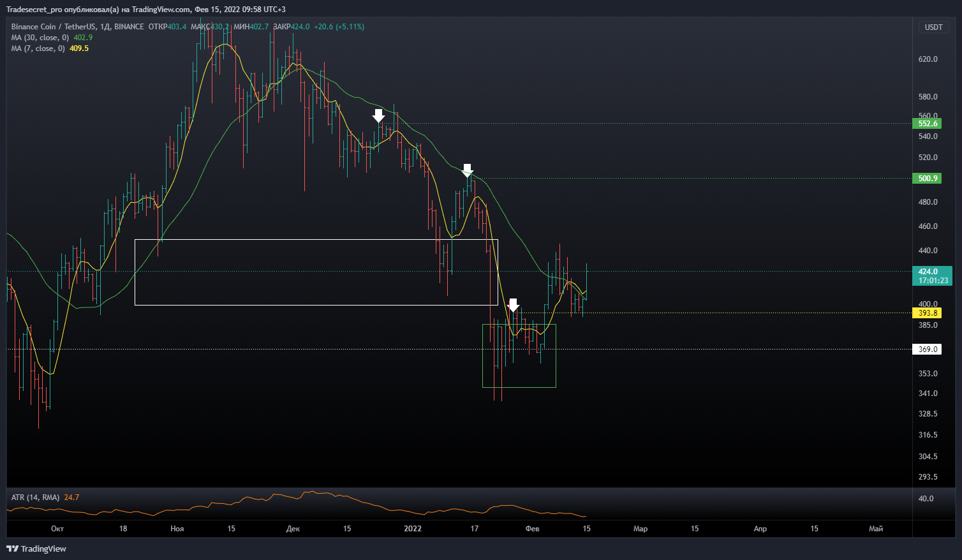The width and height of the screenshot is (962, 560).
Task: Click the 328.5 price axis value
Action: click(x=928, y=414)
